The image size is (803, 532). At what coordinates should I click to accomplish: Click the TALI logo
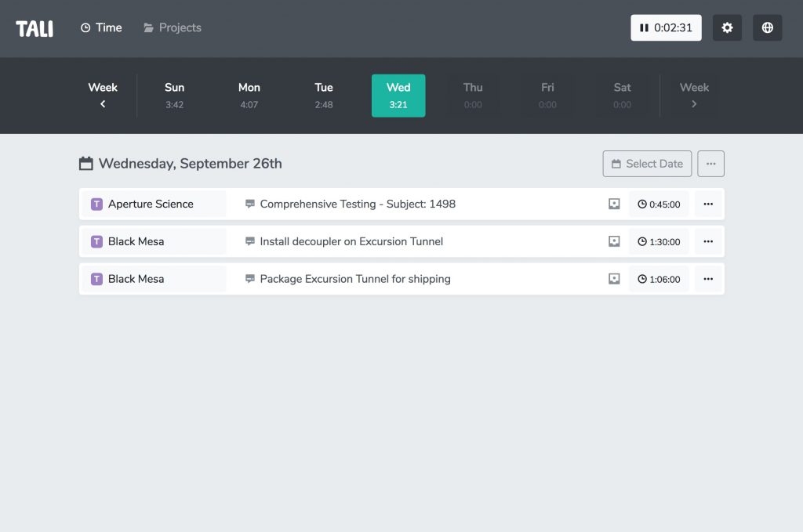(34, 27)
